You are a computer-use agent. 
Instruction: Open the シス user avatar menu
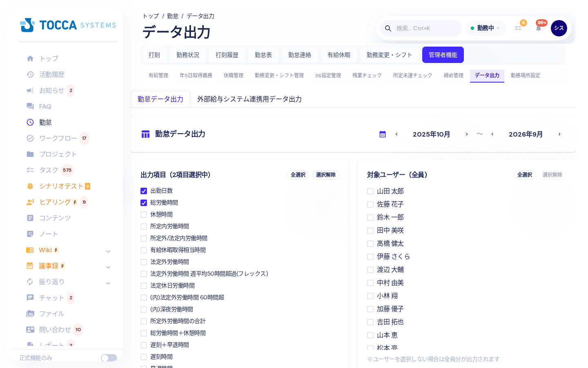[x=559, y=28]
